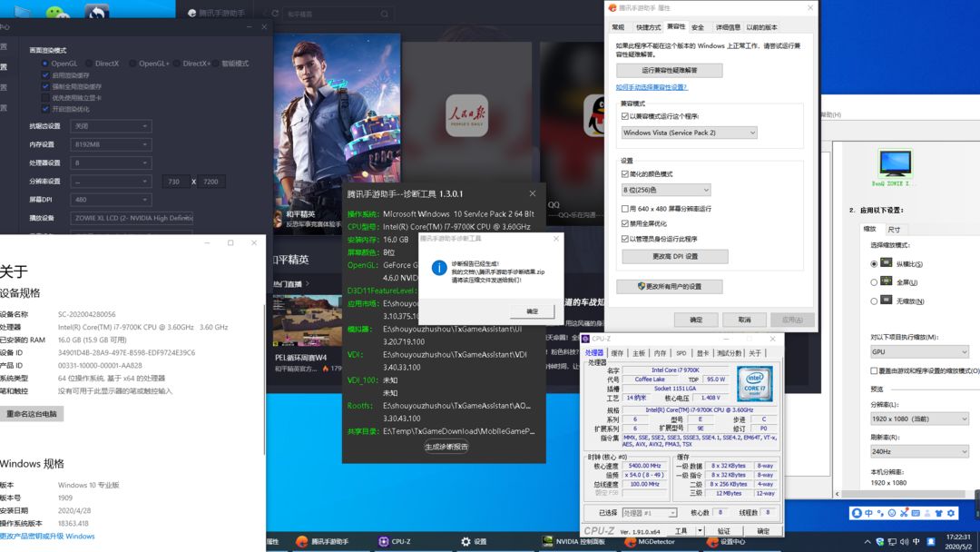This screenshot has height=552, width=980.
Task: Click the 生成诊断报告 button
Action: (x=446, y=447)
